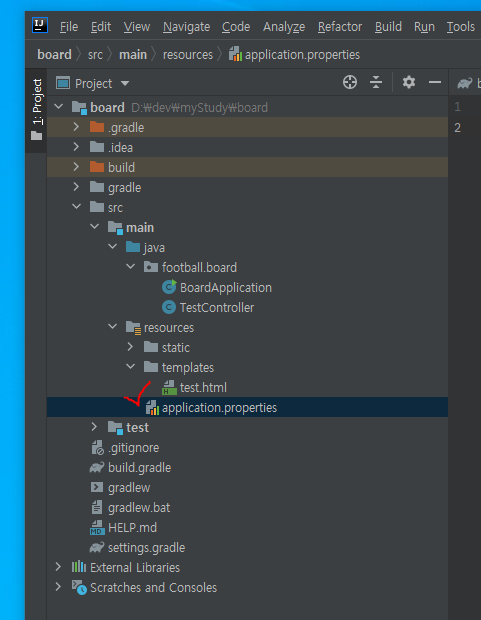The width and height of the screenshot is (481, 620).
Task: Click the .gitignore file icon
Action: coord(97,448)
